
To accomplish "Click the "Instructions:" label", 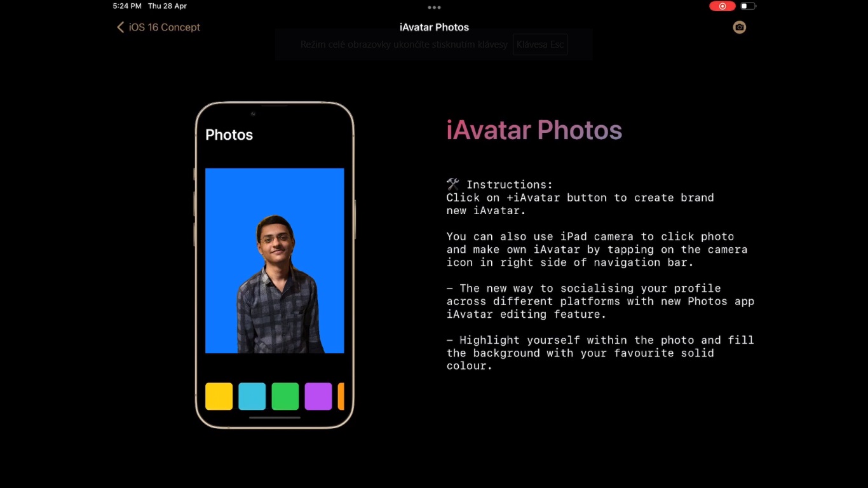I will coord(510,184).
